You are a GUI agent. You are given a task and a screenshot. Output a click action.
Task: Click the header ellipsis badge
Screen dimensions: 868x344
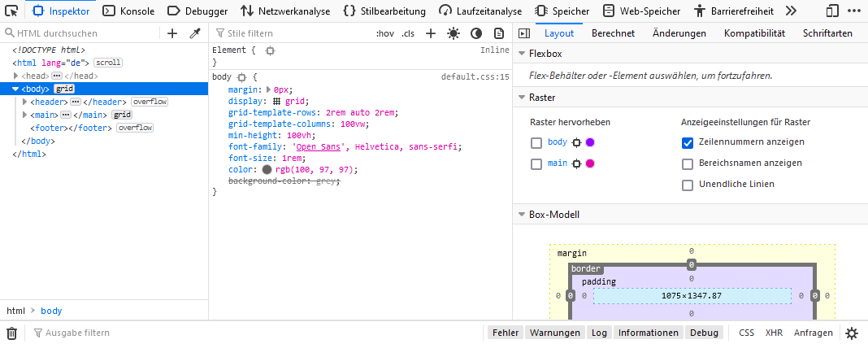pyautogui.click(x=76, y=102)
